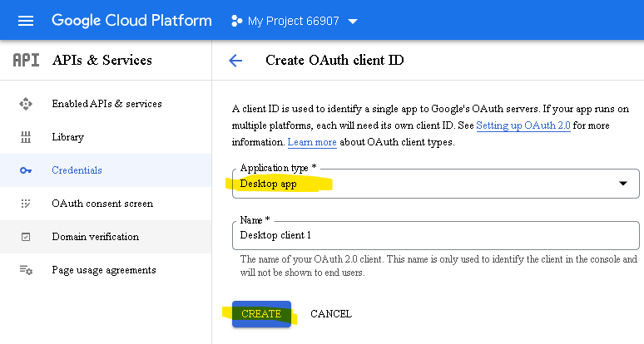Screen dimensions: 644x344
Task: Go to the Library section
Action: pyautogui.click(x=67, y=137)
